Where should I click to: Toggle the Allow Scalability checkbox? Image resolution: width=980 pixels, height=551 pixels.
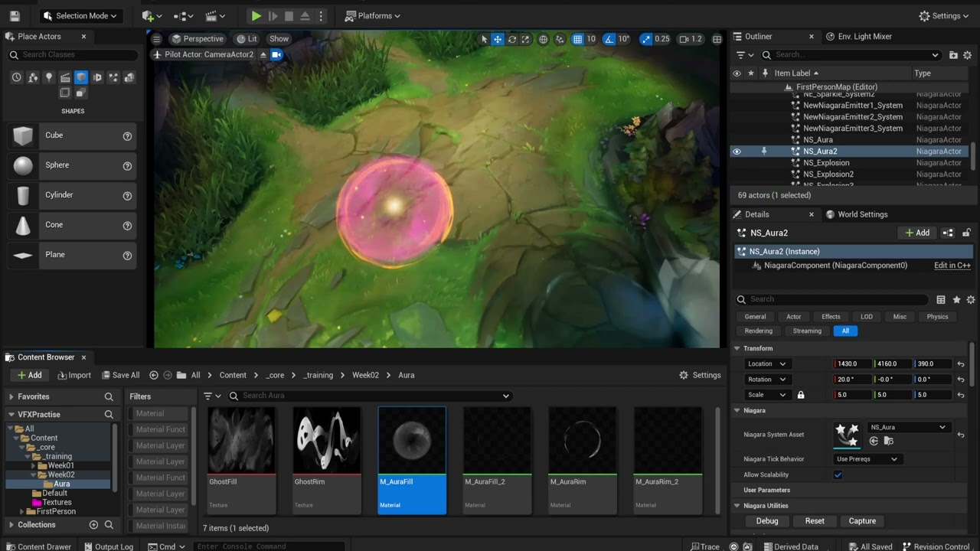(838, 474)
